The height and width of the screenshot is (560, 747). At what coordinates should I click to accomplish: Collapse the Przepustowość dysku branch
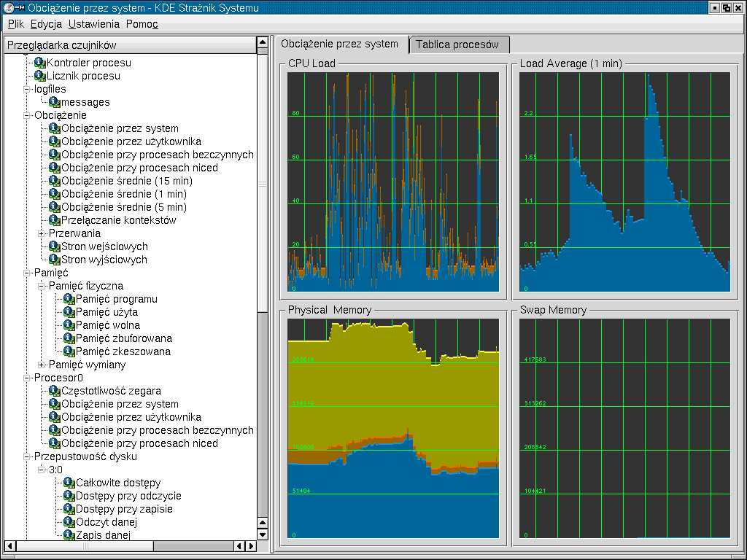click(x=27, y=456)
